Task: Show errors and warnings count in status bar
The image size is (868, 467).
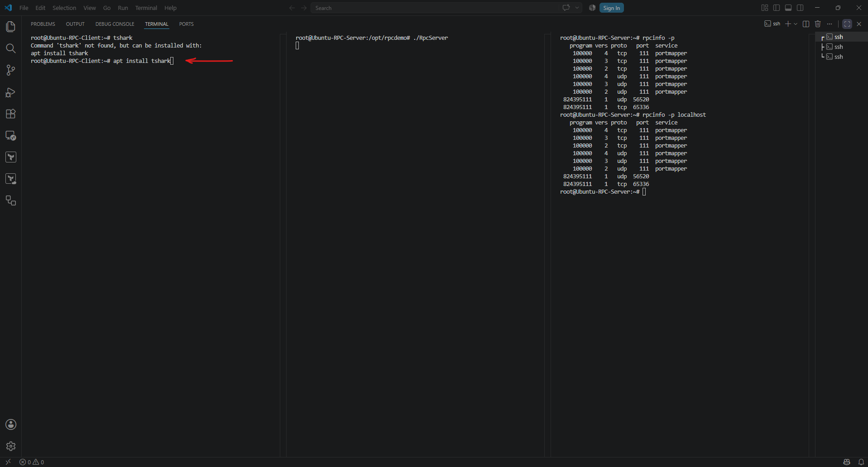Action: tap(32, 462)
